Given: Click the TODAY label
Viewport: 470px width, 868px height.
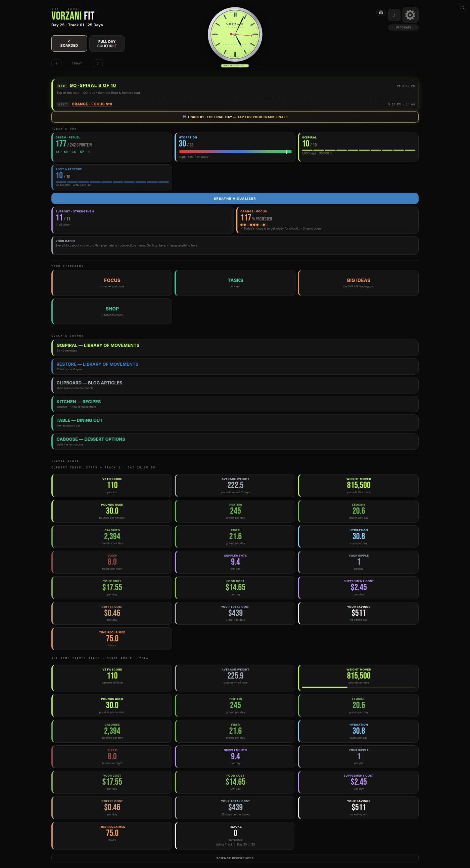Looking at the screenshot, I should point(77,64).
